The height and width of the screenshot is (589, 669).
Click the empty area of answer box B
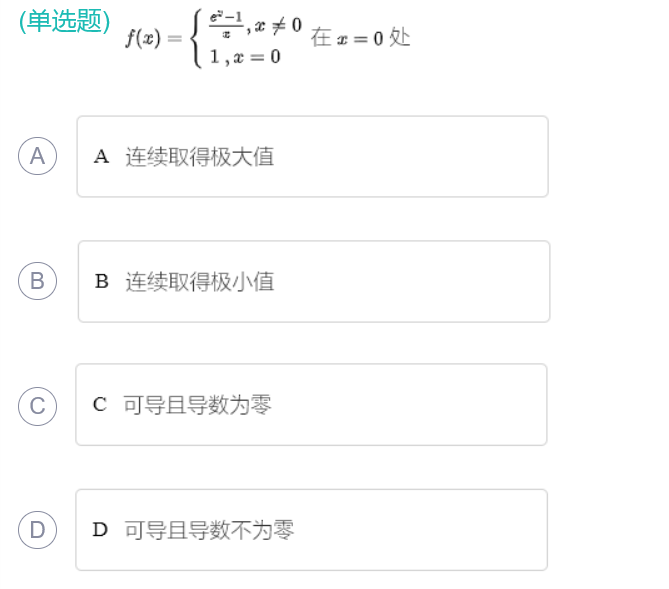tap(420, 282)
